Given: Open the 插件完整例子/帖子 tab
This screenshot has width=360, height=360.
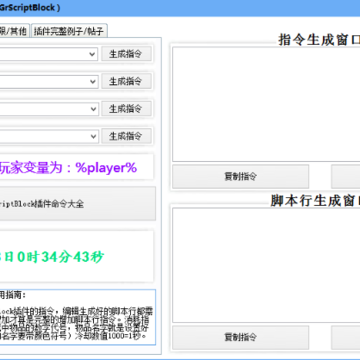Looking at the screenshot, I should 69,31.
